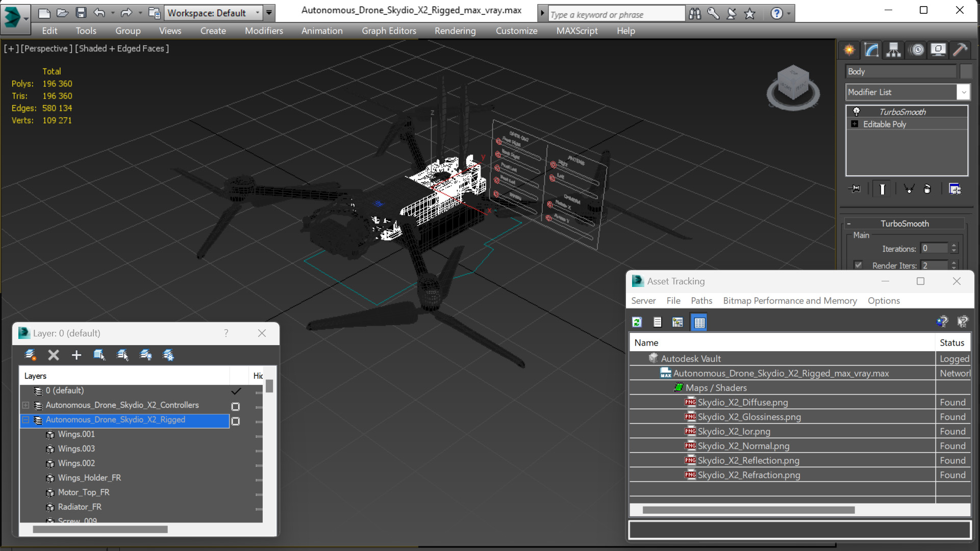Open the Graph Editors menu
This screenshot has width=980, height=551.
coord(389,31)
